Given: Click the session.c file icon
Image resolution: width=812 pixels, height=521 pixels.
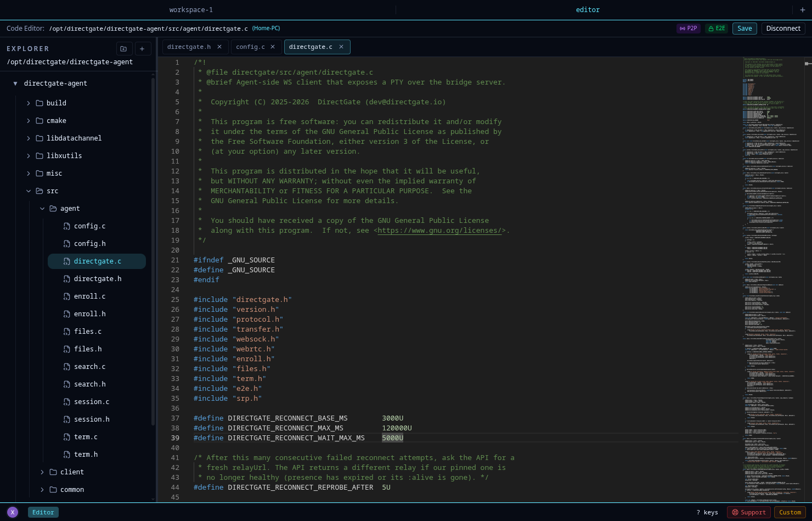Looking at the screenshot, I should (x=67, y=402).
